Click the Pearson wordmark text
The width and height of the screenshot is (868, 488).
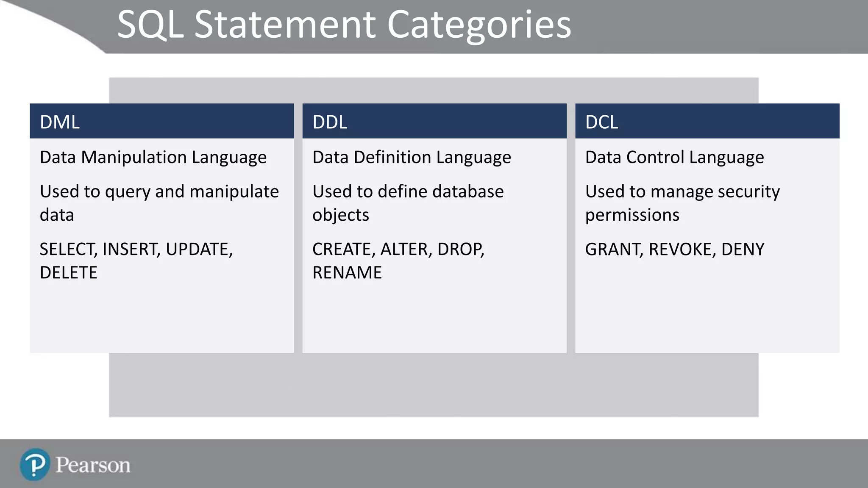tap(93, 465)
